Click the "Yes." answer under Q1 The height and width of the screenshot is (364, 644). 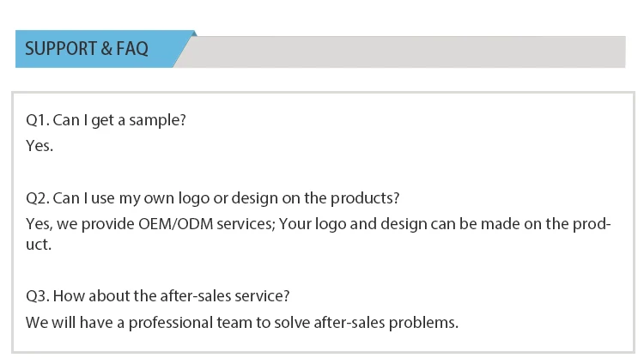[39, 146]
